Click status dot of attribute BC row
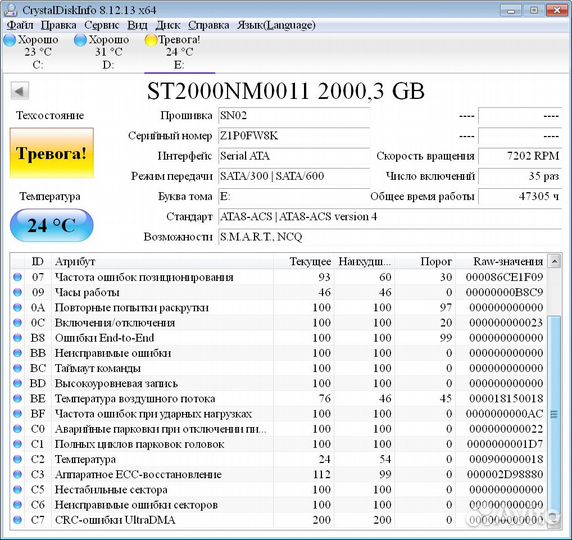The width and height of the screenshot is (572, 540). [18, 368]
